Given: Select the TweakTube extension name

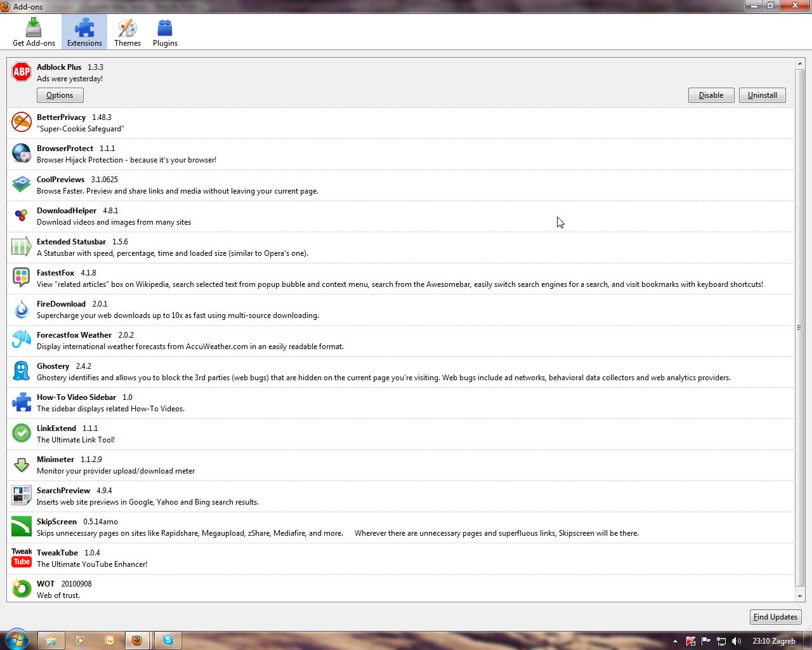Looking at the screenshot, I should [x=57, y=553].
